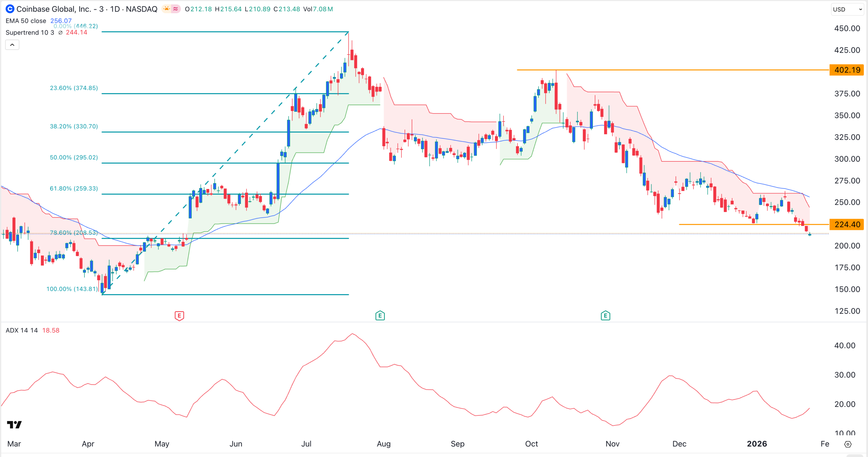Open the red earnings marker in May
The image size is (868, 457).
tap(179, 316)
